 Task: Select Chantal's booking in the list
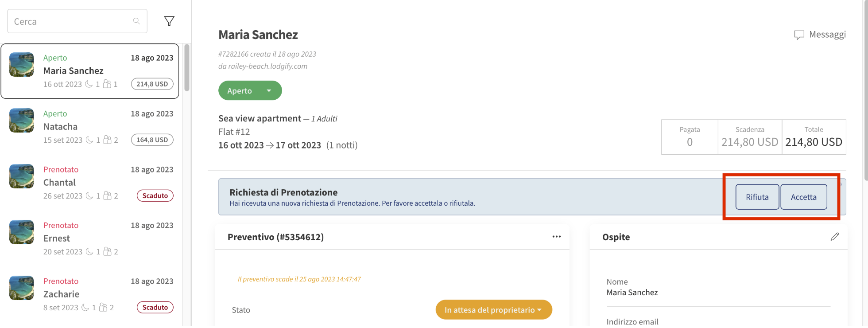(x=89, y=182)
